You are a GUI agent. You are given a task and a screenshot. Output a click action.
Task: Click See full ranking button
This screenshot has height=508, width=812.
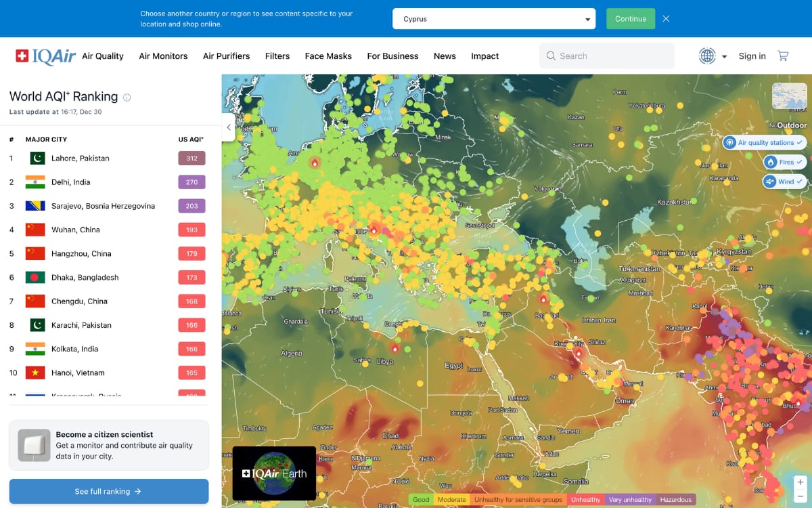(x=109, y=491)
